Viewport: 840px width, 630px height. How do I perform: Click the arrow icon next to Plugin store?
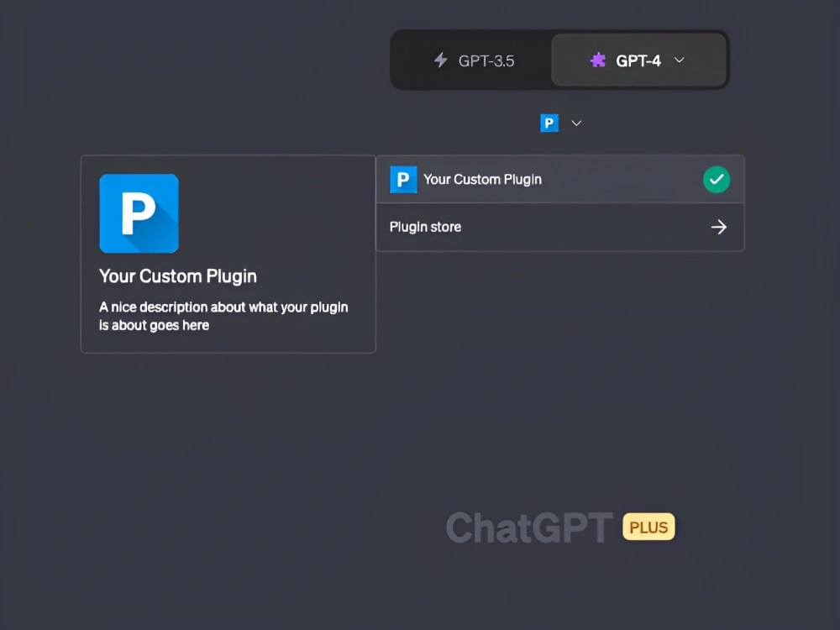pyautogui.click(x=718, y=227)
